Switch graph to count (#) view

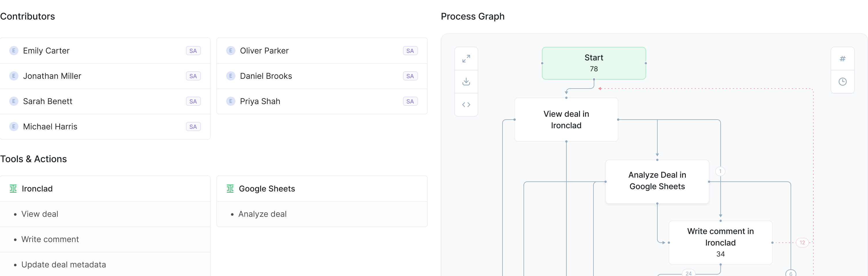pos(842,59)
